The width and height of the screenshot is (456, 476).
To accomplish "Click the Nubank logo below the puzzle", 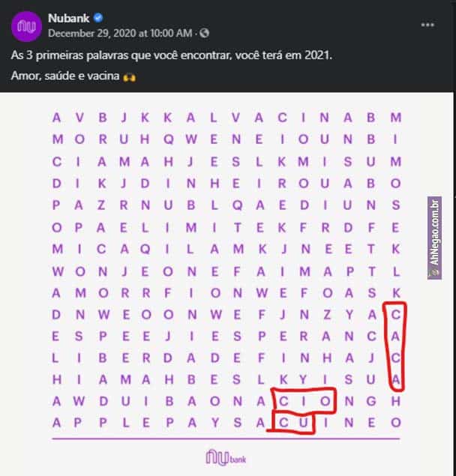I will (x=226, y=456).
